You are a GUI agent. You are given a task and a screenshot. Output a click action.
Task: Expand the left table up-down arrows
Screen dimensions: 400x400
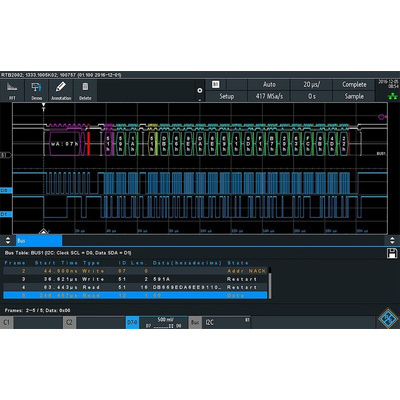[8, 241]
